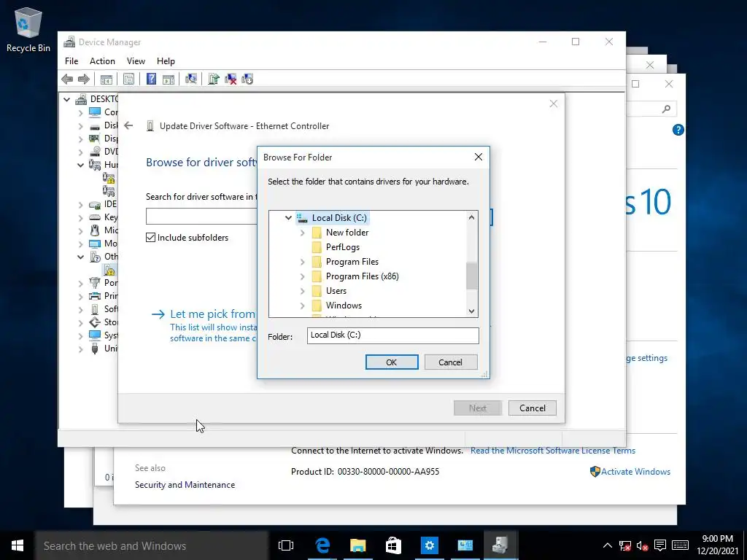Select Program Files (x86) folder name
The image size is (747, 560).
pos(362,276)
